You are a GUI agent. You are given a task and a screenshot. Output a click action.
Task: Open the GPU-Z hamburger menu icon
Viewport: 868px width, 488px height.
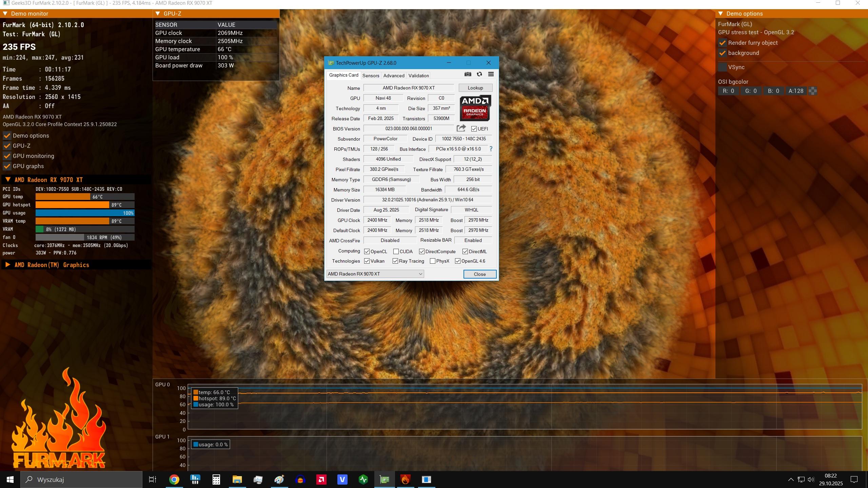pyautogui.click(x=491, y=74)
